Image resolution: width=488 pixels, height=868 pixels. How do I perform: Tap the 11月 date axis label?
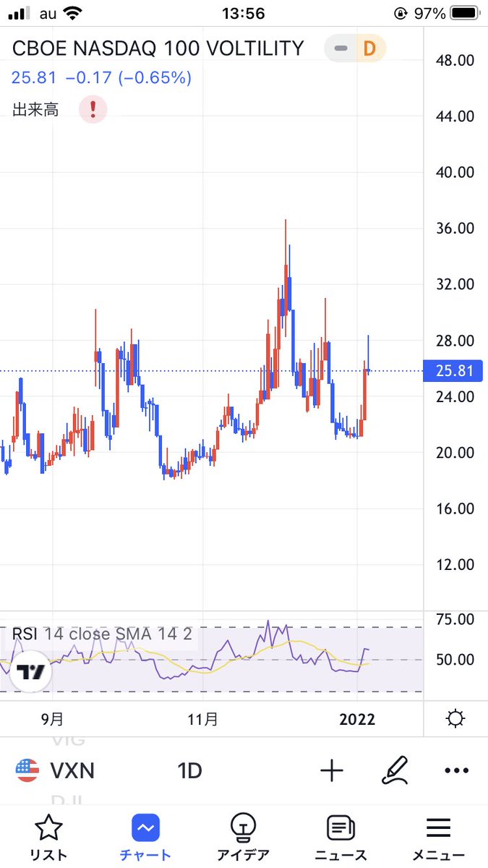click(202, 720)
